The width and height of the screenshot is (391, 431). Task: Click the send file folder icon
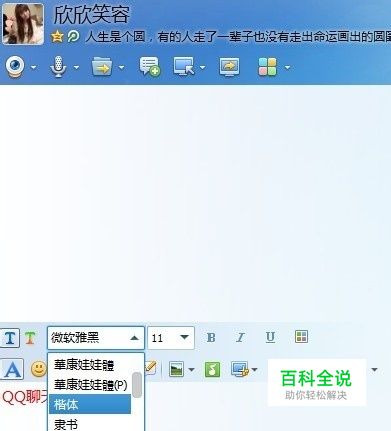[102, 67]
